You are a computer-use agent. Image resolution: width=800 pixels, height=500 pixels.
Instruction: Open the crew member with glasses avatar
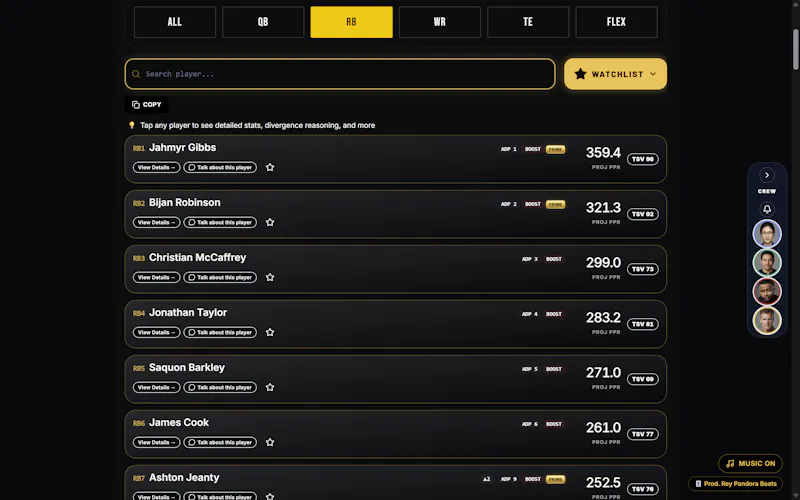766,234
